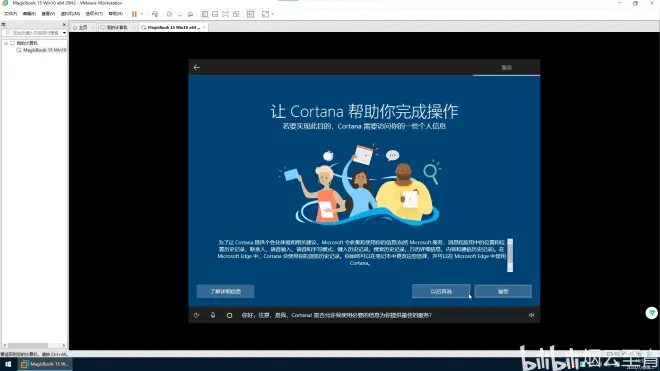The width and height of the screenshot is (660, 371).
Task: Click the ease of access icon in setup bar
Action: (197, 315)
